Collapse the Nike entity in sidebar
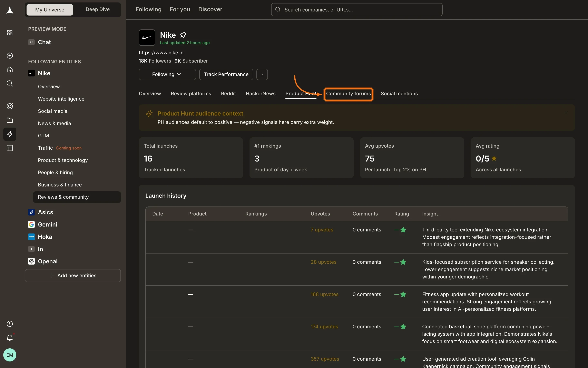The height and width of the screenshot is (368, 588). click(44, 73)
